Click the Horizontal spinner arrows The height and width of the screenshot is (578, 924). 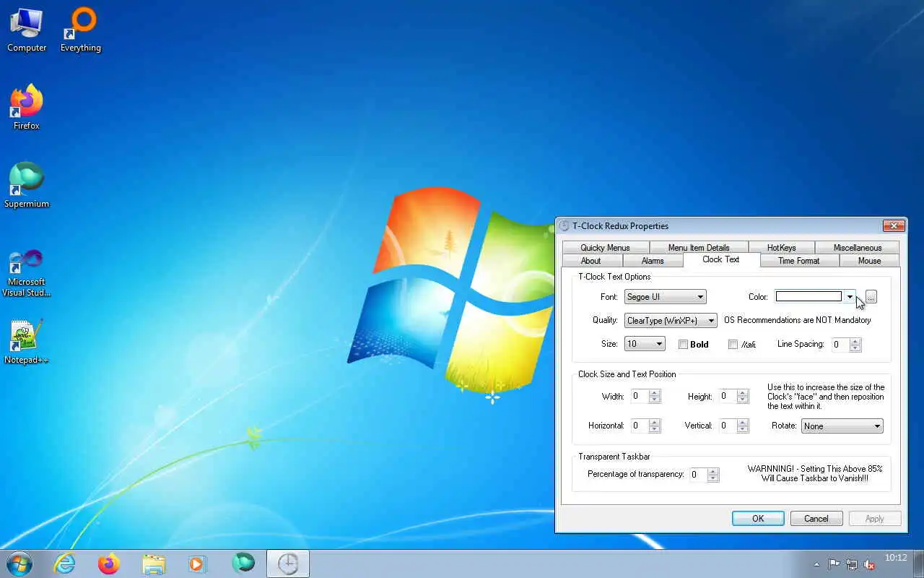[x=655, y=426]
